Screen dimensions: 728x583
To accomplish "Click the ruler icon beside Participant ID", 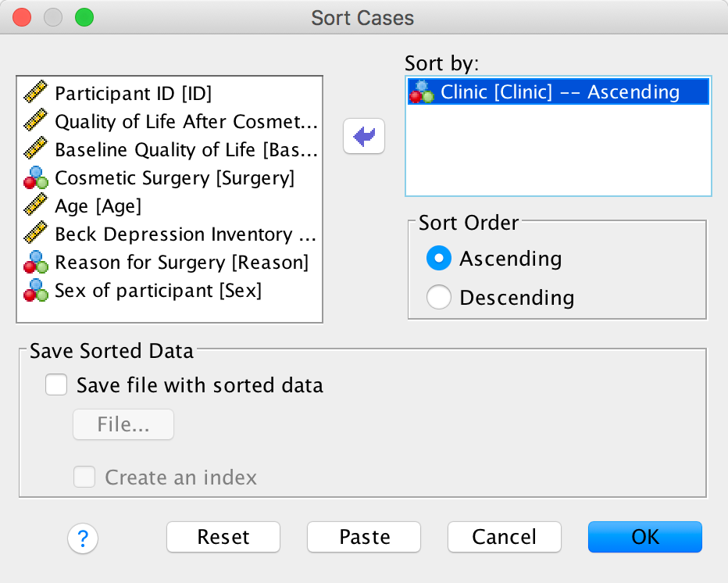I will point(35,94).
